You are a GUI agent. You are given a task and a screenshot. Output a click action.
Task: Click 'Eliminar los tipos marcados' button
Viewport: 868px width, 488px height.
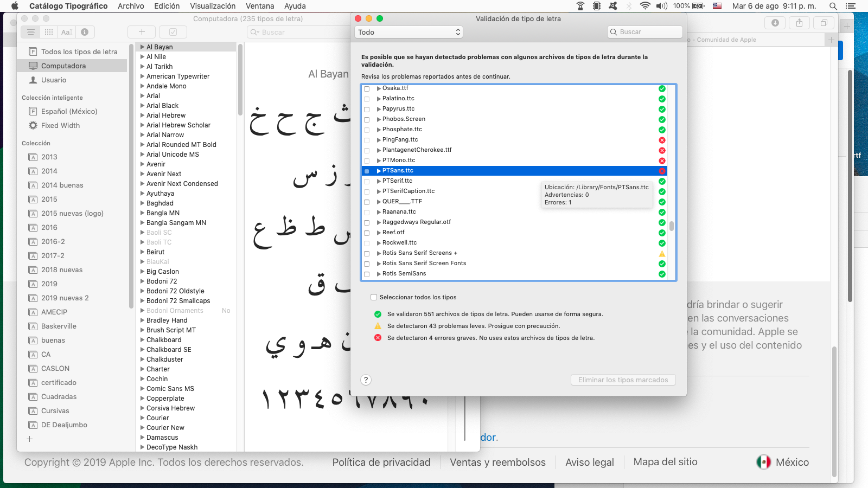tap(623, 380)
